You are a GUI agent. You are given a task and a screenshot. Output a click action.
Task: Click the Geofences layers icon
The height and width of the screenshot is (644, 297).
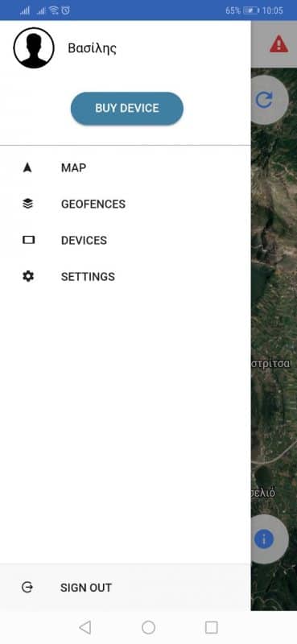pos(28,204)
